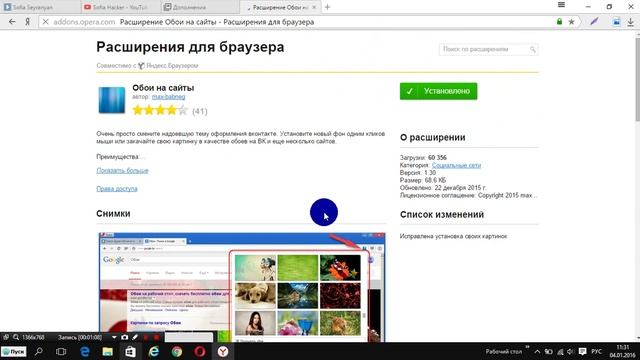
Task: Stop page loading with the X icon
Action: point(45,22)
